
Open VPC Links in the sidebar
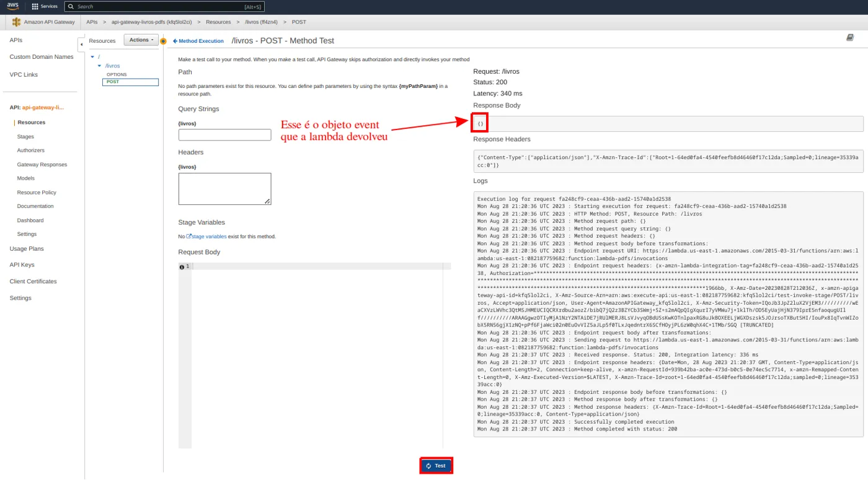[x=24, y=75]
